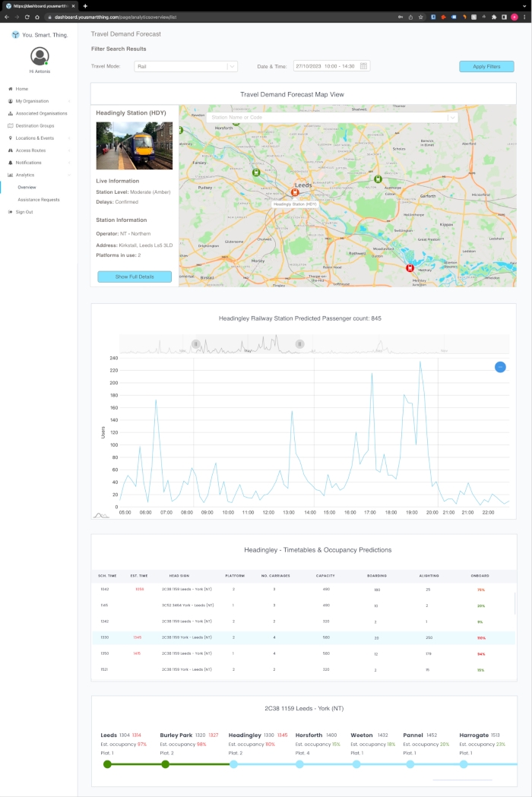Click the user profile avatar
Screen dimensions: 532x797
click(x=40, y=56)
